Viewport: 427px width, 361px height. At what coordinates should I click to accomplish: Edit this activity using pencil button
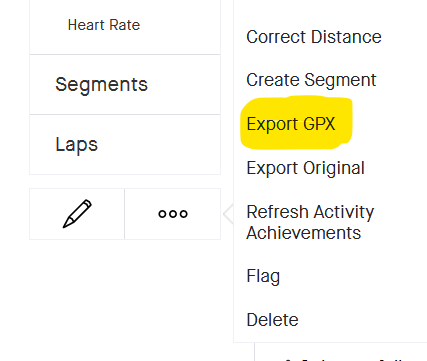click(x=77, y=214)
